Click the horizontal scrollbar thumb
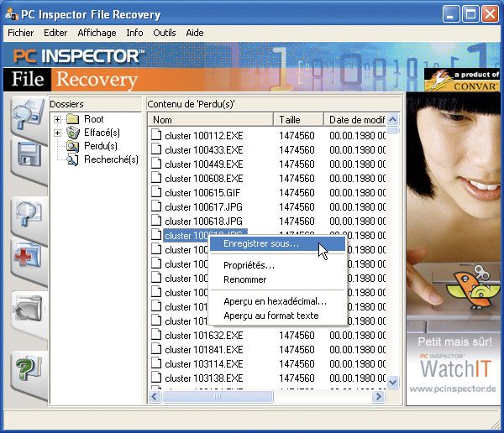The height and width of the screenshot is (433, 504). [x=218, y=397]
